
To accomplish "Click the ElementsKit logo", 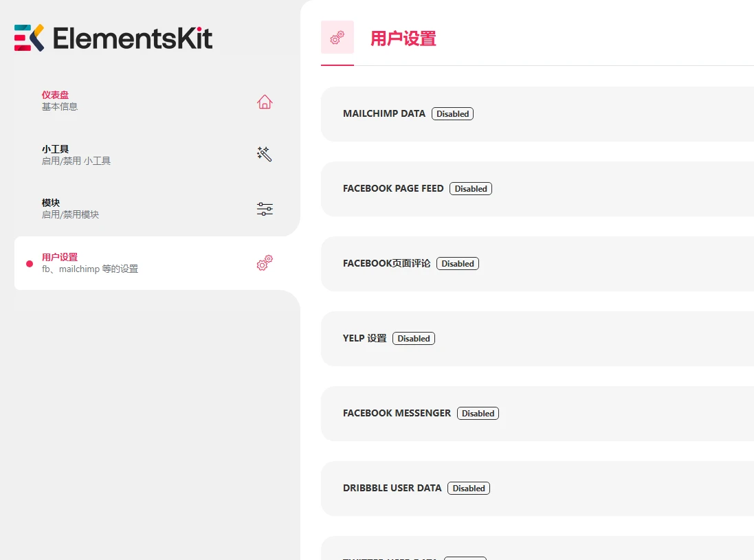I will tap(113, 38).
